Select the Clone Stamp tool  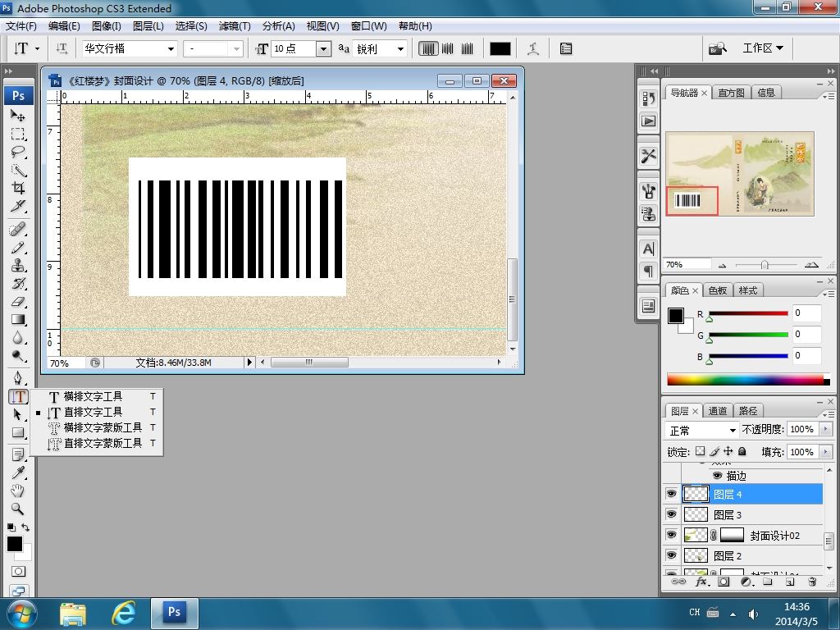pos(18,266)
